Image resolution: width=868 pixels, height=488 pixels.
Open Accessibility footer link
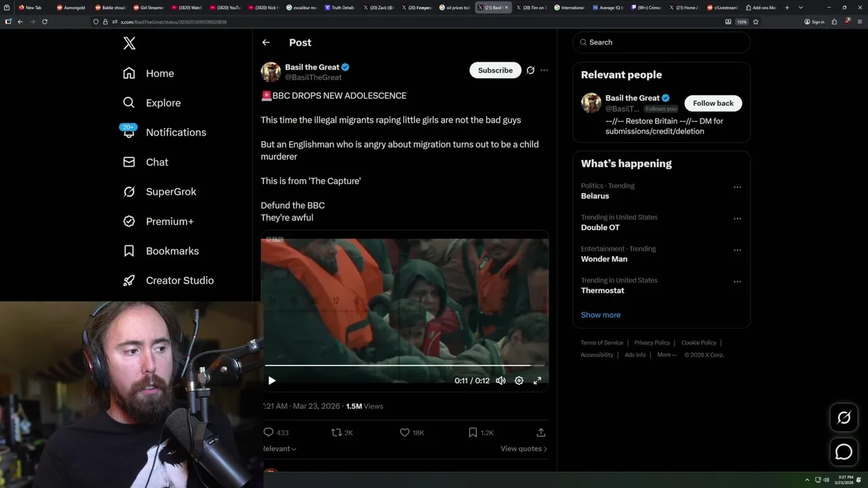(x=597, y=355)
